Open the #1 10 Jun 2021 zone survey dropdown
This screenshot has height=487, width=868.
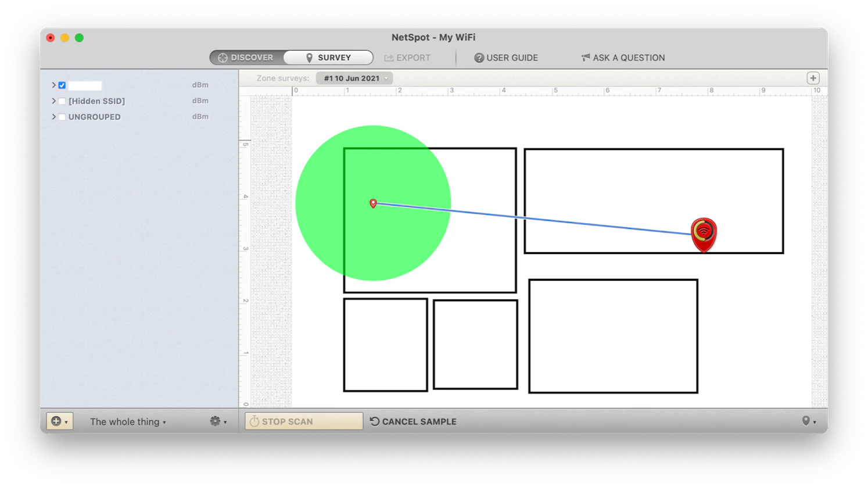354,78
